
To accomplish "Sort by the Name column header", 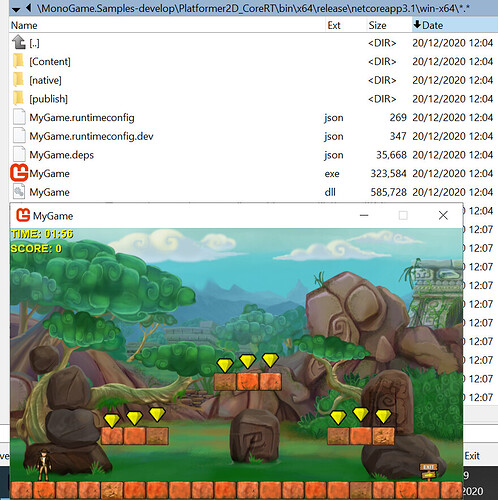I will 24,25.
